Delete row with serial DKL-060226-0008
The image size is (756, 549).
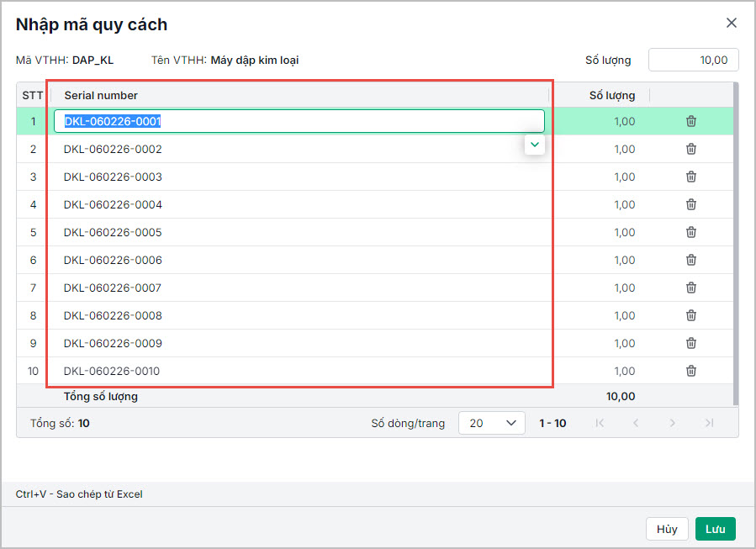tap(691, 316)
